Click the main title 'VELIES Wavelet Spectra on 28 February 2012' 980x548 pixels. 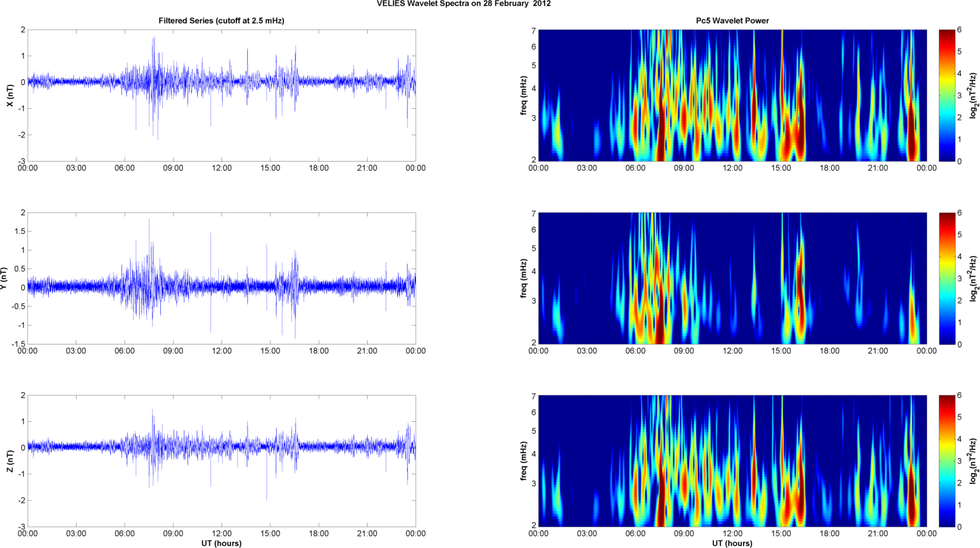(464, 4)
